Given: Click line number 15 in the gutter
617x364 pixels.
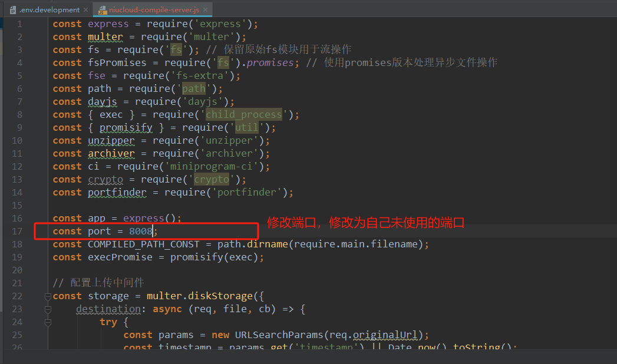Looking at the screenshot, I should coord(17,205).
